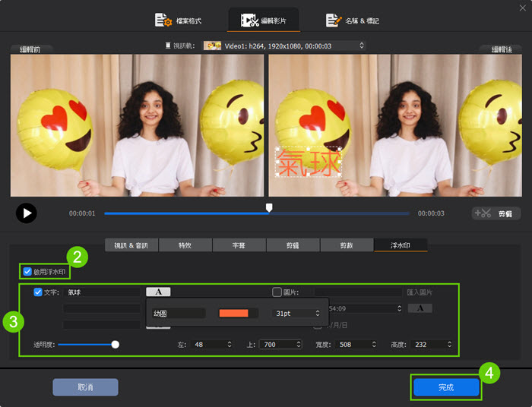Click the 完成 done button
This screenshot has width=532, height=407.
tap(446, 387)
